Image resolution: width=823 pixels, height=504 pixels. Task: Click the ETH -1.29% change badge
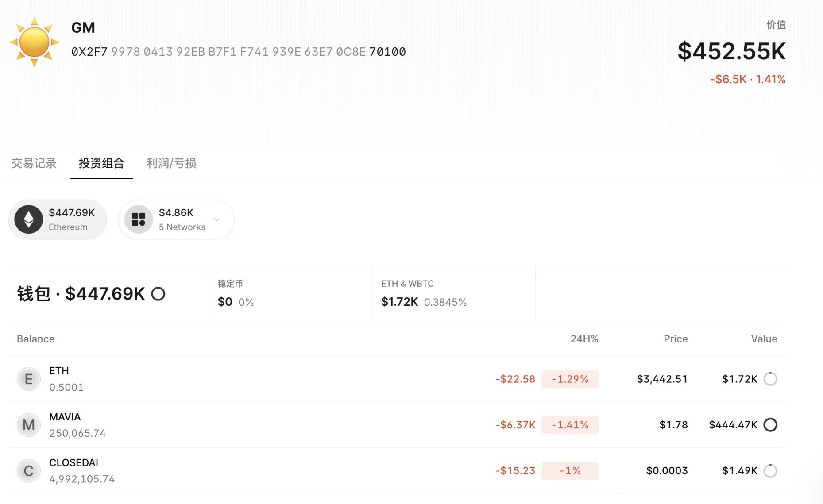pos(570,379)
